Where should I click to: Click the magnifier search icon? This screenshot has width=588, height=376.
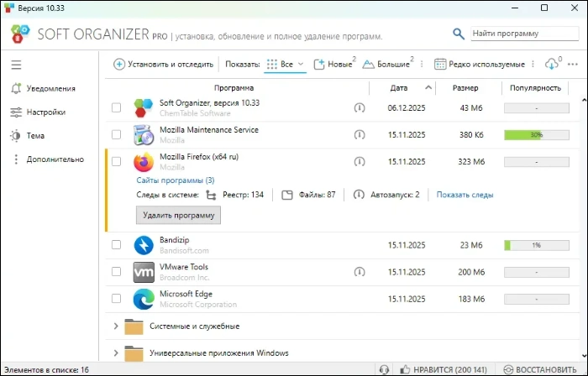click(x=459, y=34)
